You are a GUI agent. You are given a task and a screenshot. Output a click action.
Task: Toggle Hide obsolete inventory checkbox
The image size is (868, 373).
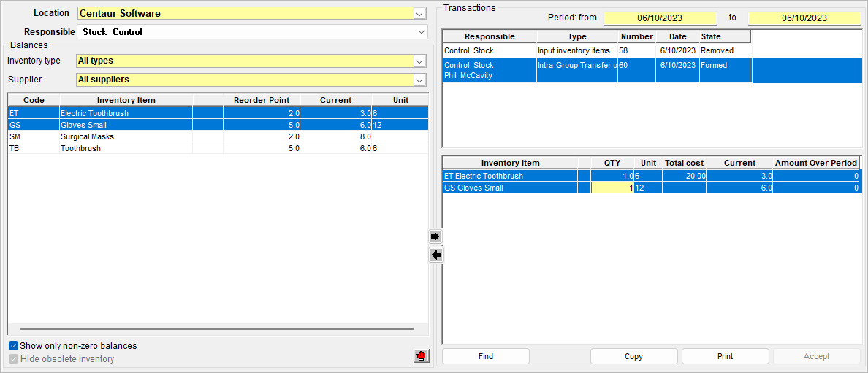coord(14,359)
